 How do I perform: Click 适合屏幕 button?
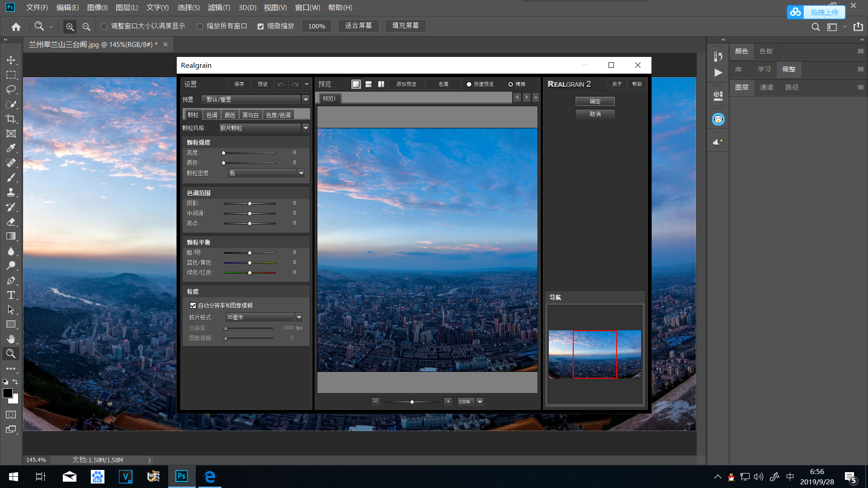[x=359, y=26]
